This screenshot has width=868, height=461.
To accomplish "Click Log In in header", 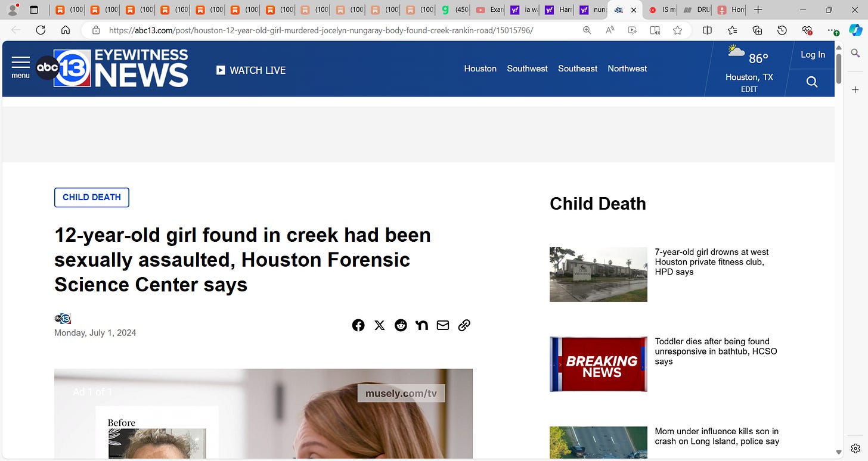I will pos(813,55).
